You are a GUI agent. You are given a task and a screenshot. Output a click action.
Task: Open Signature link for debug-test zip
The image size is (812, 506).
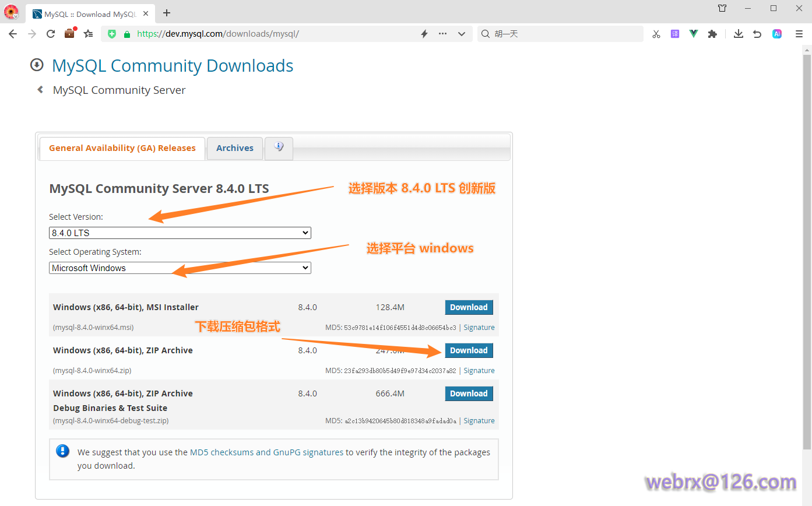[x=479, y=421]
